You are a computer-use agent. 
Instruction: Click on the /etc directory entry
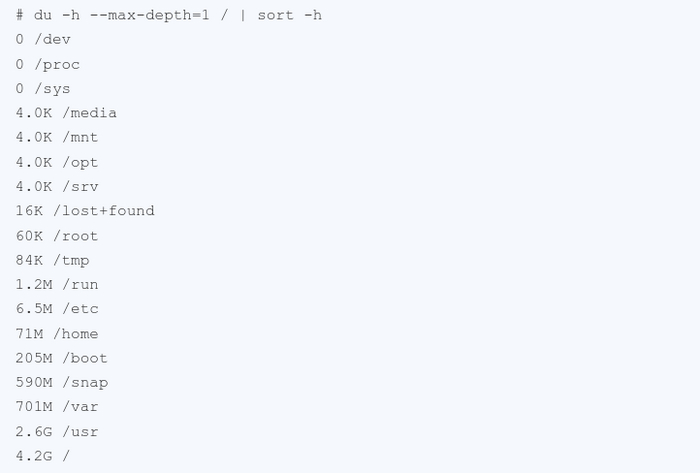point(57,309)
